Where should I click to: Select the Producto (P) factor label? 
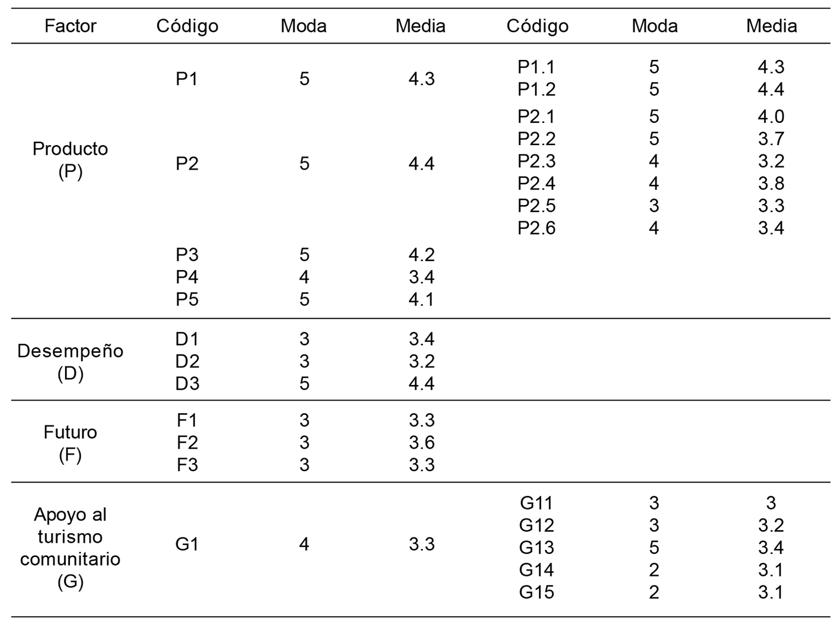tap(70, 160)
